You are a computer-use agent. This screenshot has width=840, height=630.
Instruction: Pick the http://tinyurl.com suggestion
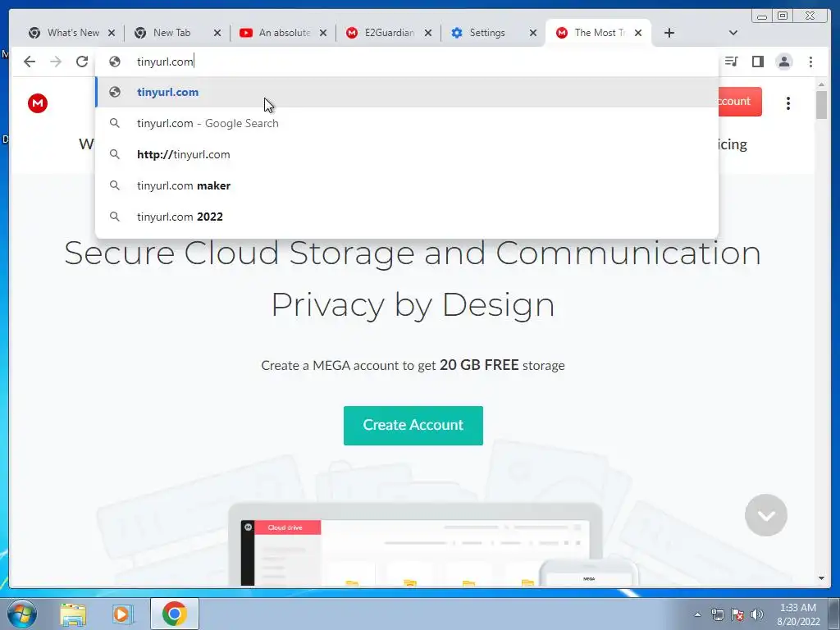(407, 154)
